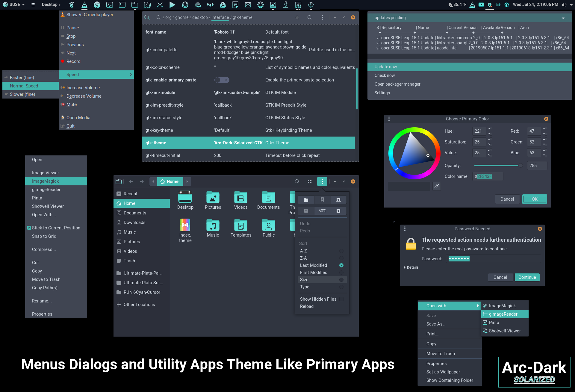Image resolution: width=575 pixels, height=392 pixels.
Task: Open the terminal launcher in top panel
Action: pyautogui.click(x=122, y=5)
